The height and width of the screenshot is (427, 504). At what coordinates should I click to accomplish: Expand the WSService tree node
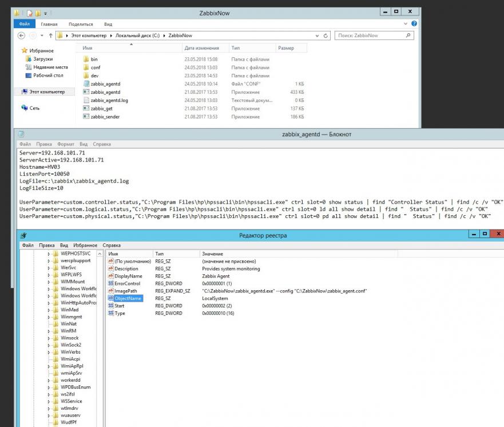point(50,401)
